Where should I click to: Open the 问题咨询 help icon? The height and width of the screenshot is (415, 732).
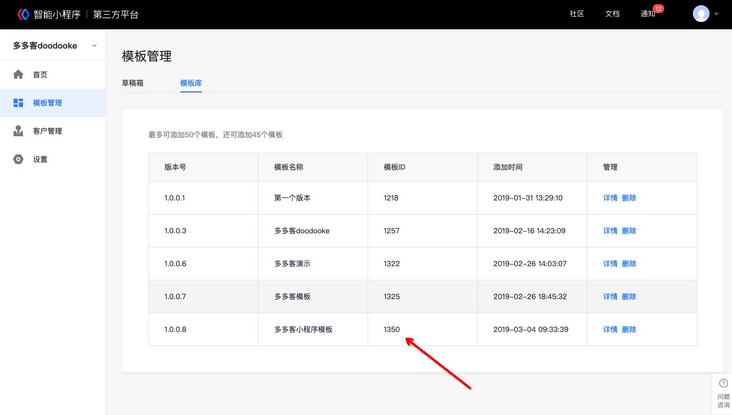723,384
